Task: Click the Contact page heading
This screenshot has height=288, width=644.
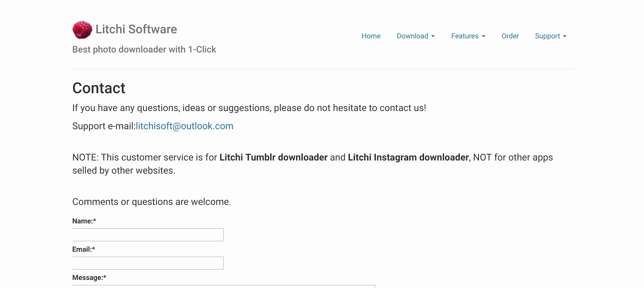Action: click(x=99, y=88)
